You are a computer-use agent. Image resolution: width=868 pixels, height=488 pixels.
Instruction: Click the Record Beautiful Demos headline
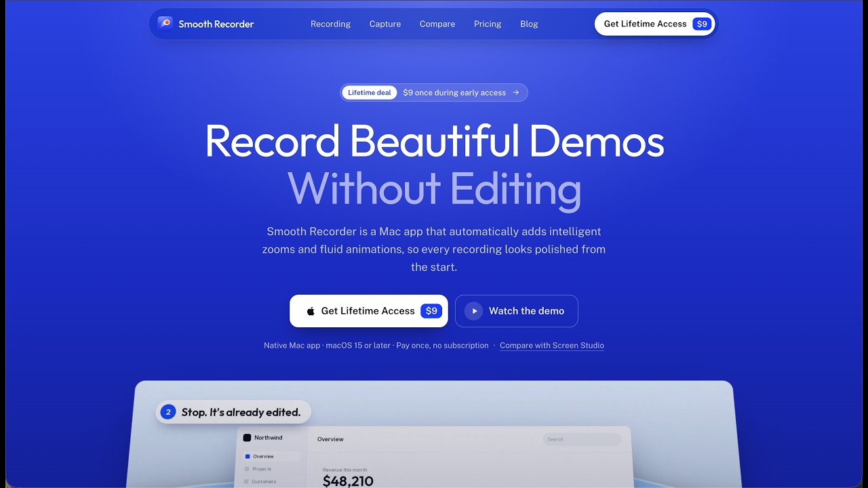pos(434,141)
